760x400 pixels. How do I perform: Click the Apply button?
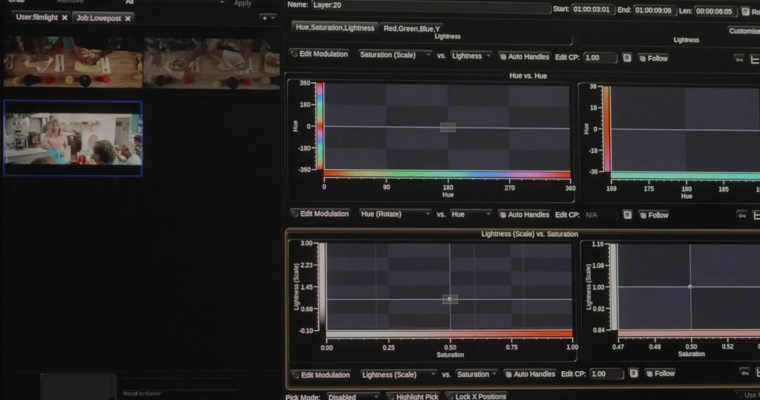click(x=242, y=3)
